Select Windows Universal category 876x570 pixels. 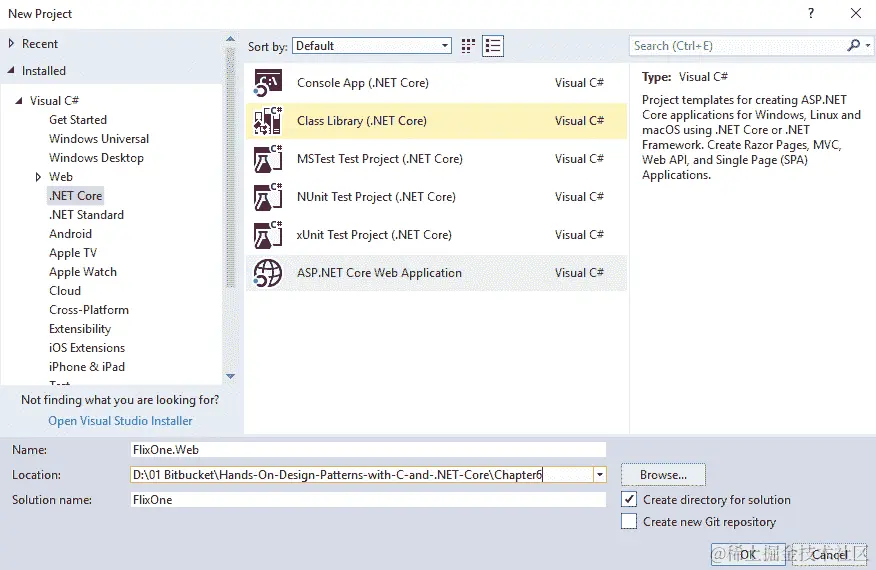pyautogui.click(x=99, y=139)
